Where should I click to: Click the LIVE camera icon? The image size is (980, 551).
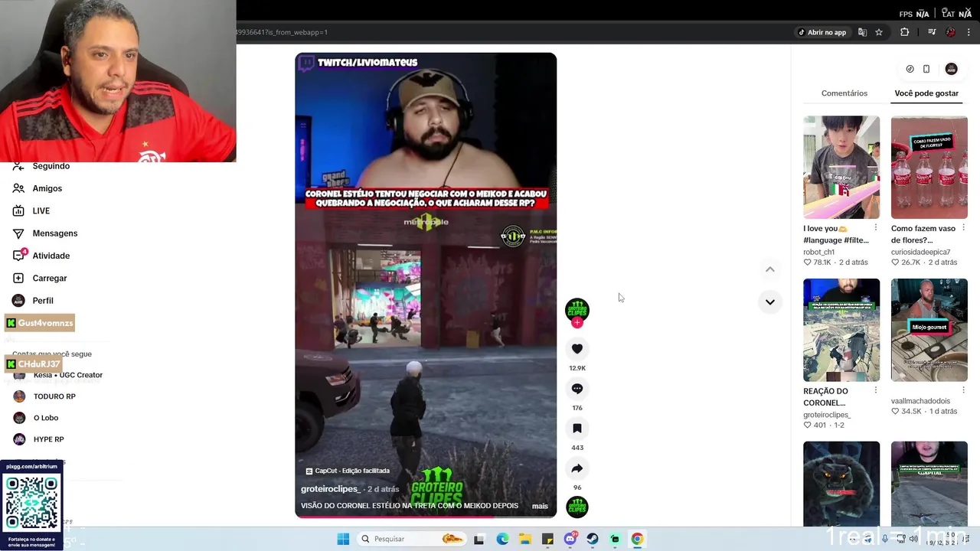point(18,210)
